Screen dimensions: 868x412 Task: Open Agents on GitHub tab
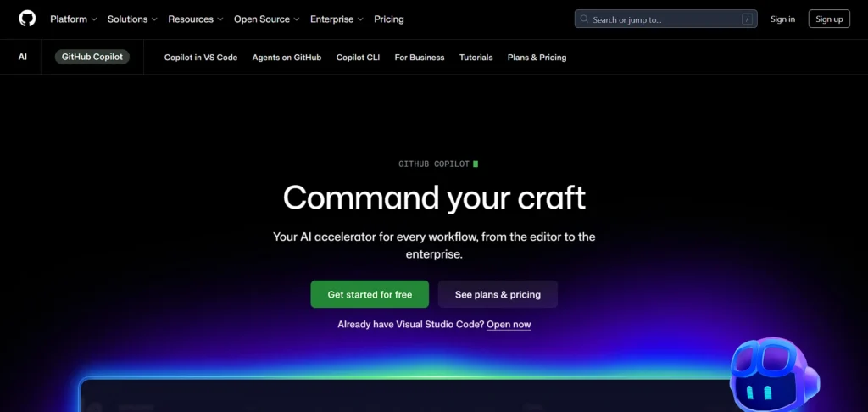[x=287, y=57]
